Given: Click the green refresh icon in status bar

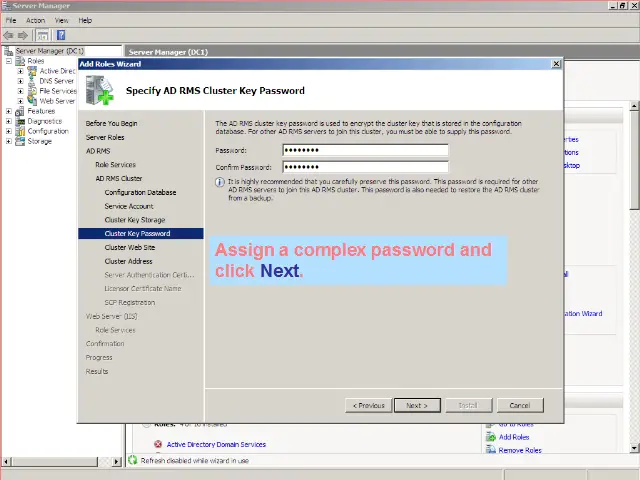Looking at the screenshot, I should (133, 460).
